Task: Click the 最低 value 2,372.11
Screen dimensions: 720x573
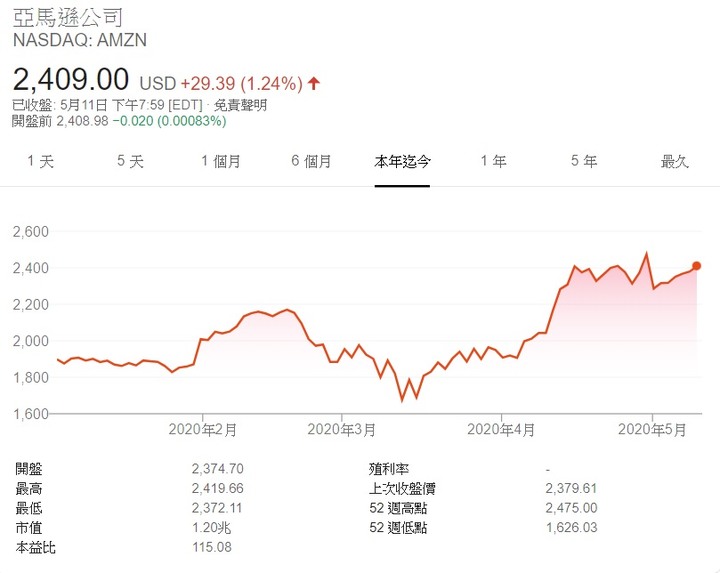Action: 217,508
